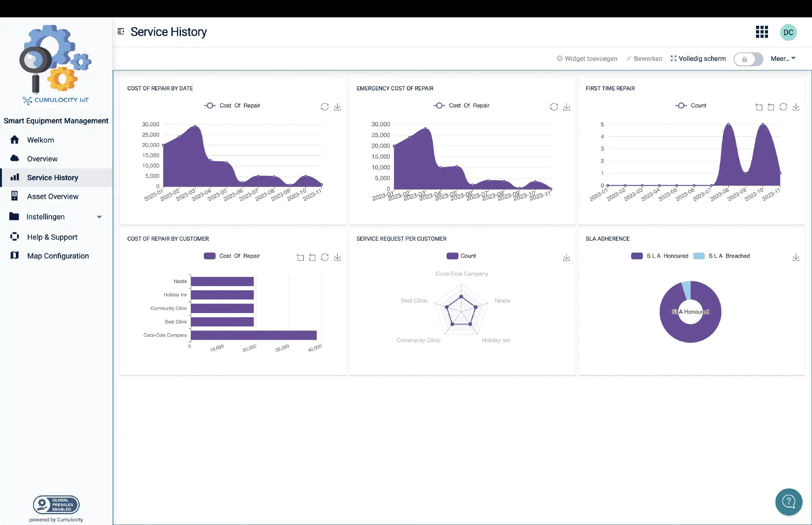Click the Widget toevoegen button

[587, 59]
